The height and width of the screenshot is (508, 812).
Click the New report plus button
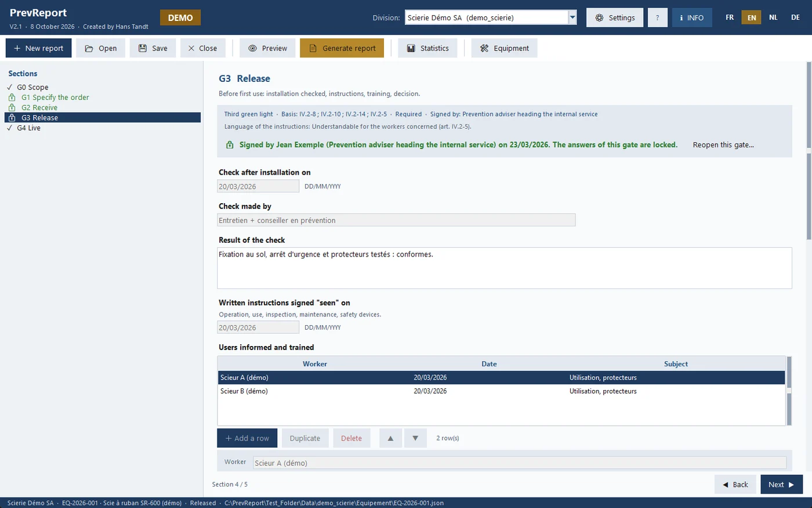[38, 48]
